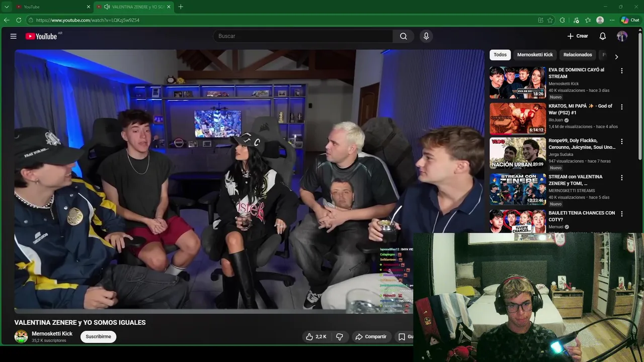This screenshot has width=644, height=362.
Task: Click title 'KRATOS, MI PAPÁ - God of War'
Action: tap(581, 110)
